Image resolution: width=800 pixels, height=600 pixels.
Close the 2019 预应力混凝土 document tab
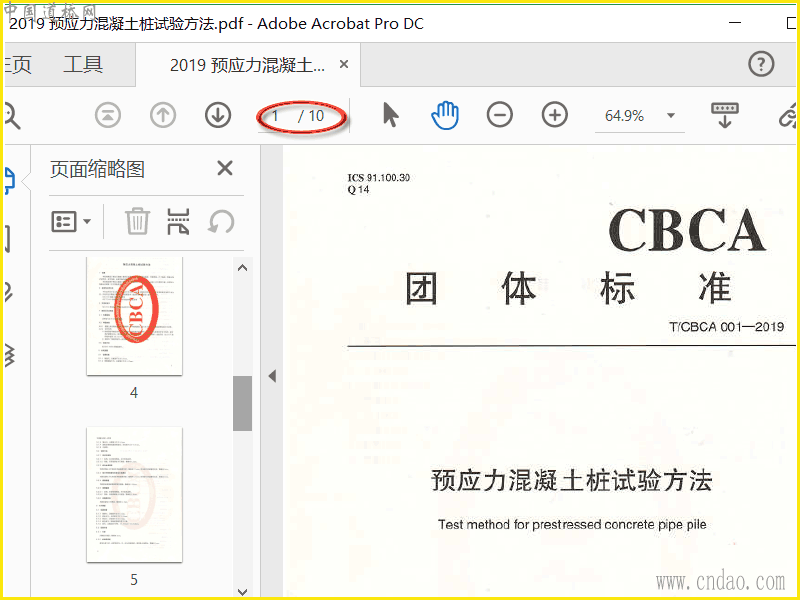344,64
